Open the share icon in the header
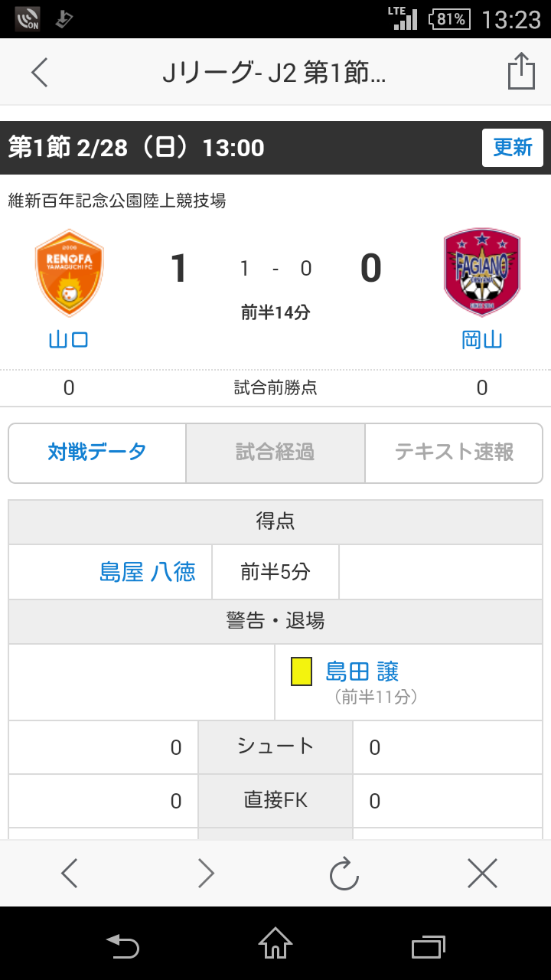The height and width of the screenshot is (980, 551). click(521, 72)
